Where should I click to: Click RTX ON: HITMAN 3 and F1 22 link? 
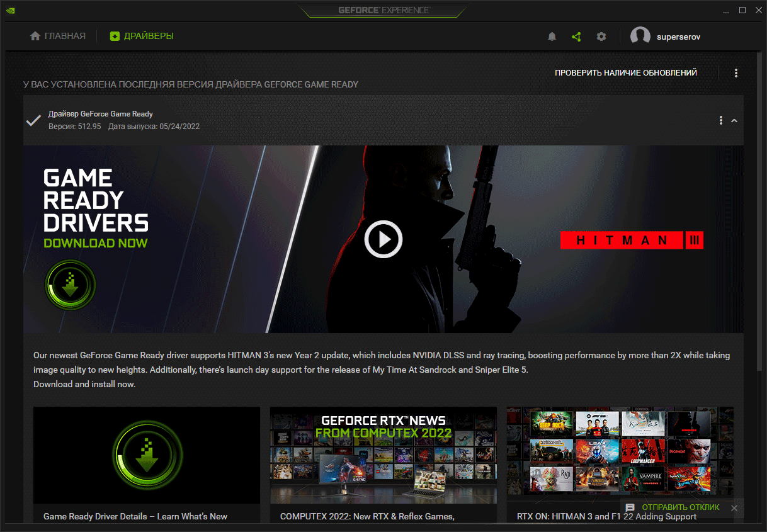point(606,516)
